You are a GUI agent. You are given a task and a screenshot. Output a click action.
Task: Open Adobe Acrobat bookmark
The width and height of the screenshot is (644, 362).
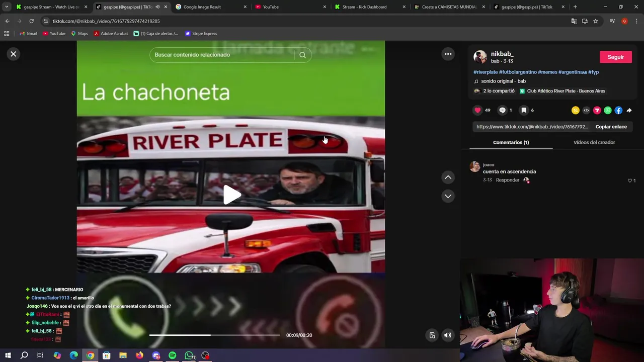111,34
